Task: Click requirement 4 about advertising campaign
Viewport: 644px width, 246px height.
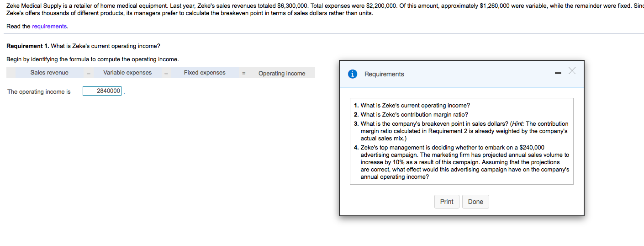Action: point(461,162)
